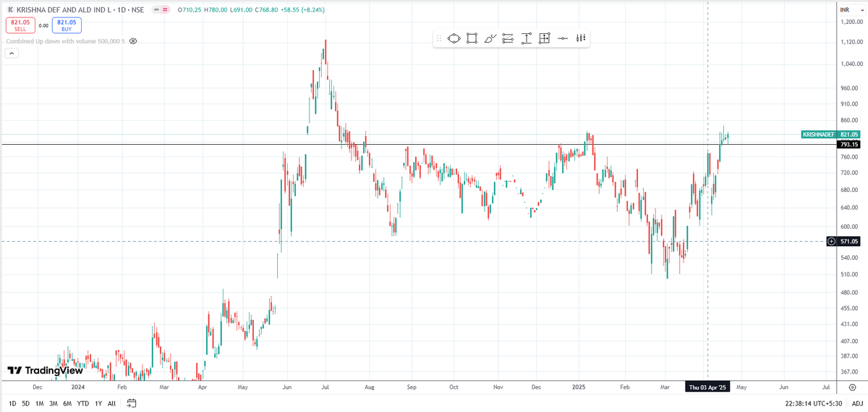Click the BUY 821.05 button
Viewport: 868px width, 412px height.
(67, 25)
